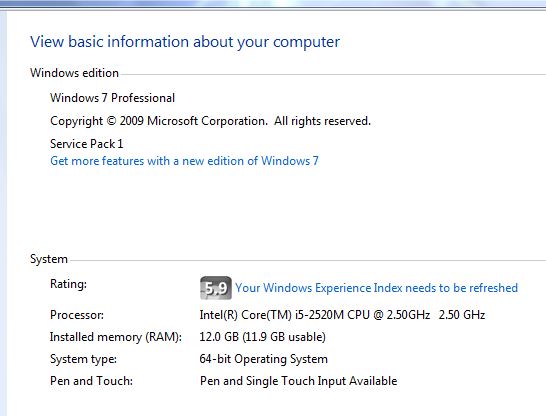Click the '2.50 GHz' clock speed value
546x416 pixels.
tap(462, 315)
